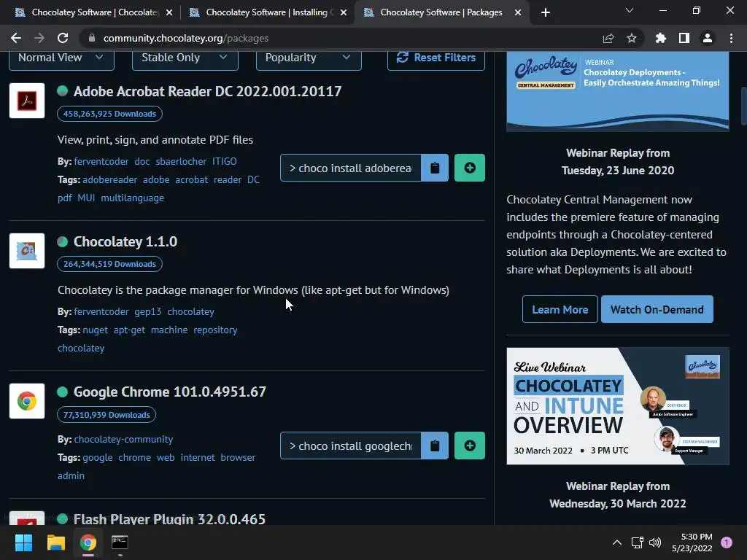Viewport: 747px width, 560px height.
Task: Click the Chrome taskbar icon
Action: [88, 542]
